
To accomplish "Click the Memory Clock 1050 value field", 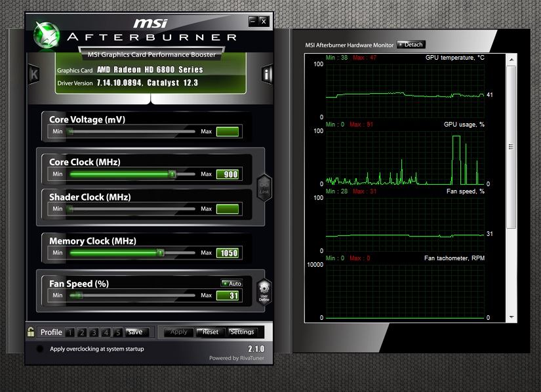I will pos(228,253).
